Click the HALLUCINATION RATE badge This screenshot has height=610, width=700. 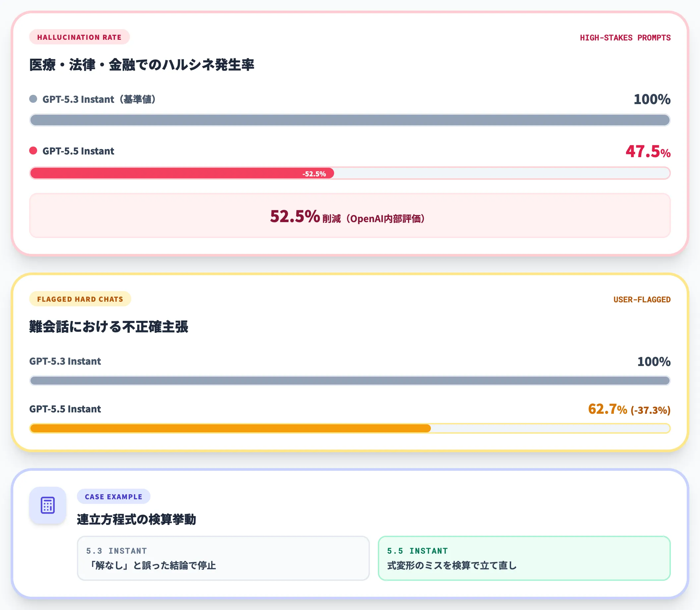pos(79,37)
